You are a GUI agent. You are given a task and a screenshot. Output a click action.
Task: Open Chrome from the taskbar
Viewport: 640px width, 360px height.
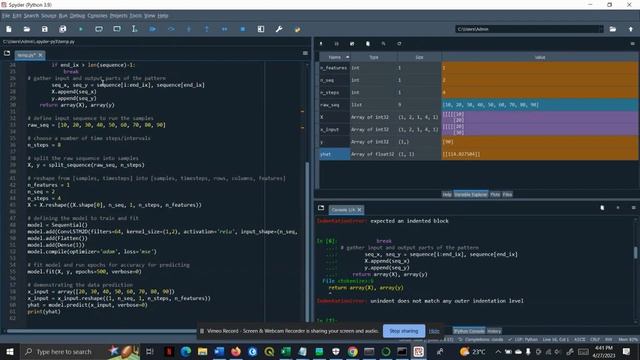[353, 351]
